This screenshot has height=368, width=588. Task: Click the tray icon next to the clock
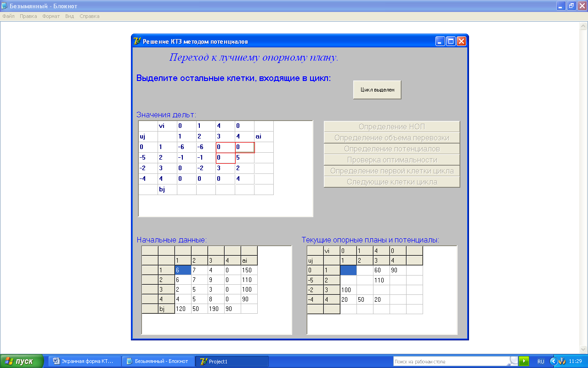coord(562,361)
